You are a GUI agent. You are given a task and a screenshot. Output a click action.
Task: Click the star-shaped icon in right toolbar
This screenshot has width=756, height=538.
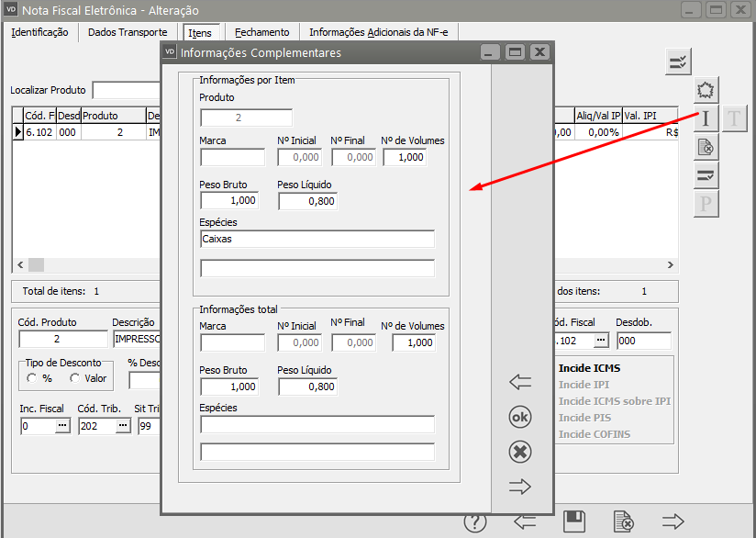[706, 89]
